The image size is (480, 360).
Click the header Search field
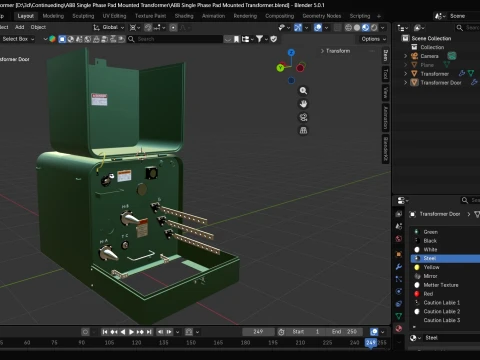coord(174,39)
